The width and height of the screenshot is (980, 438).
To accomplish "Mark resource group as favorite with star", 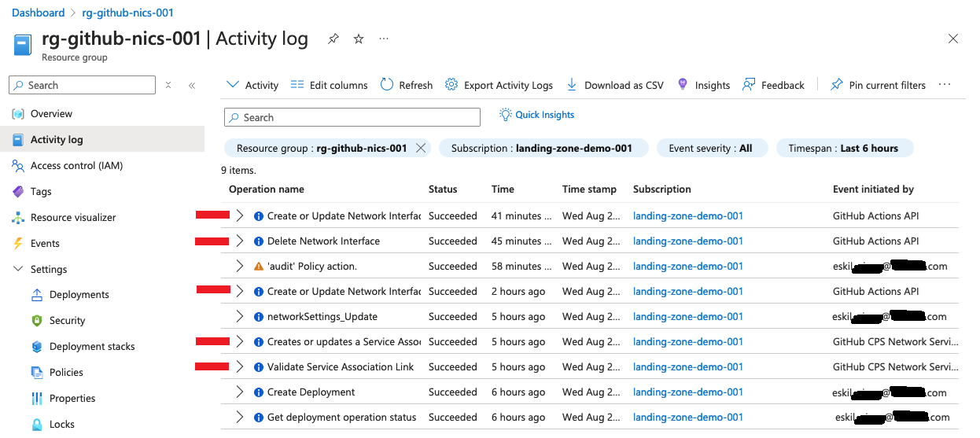I will pyautogui.click(x=359, y=39).
